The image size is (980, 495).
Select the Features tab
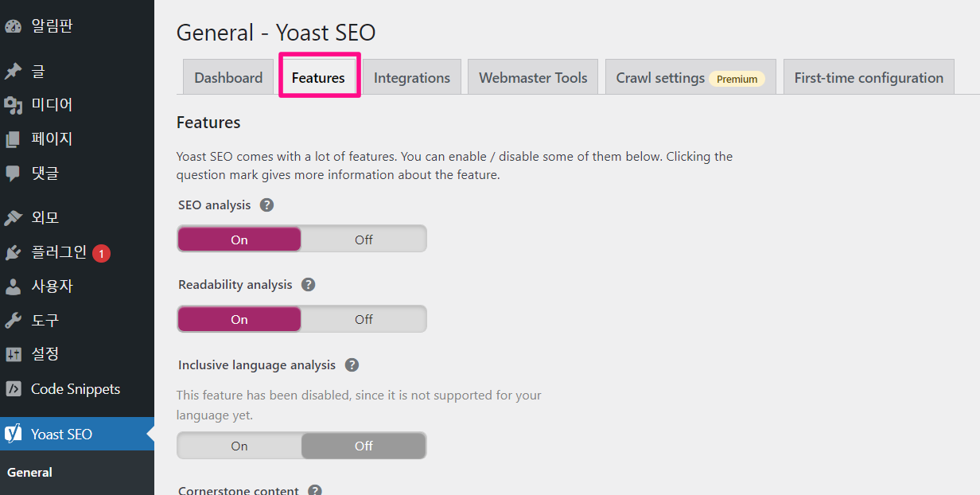318,77
